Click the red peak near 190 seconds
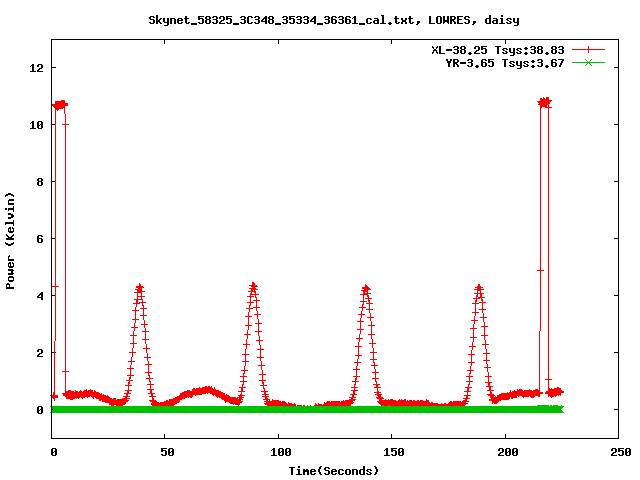Viewport: 640px width, 480px height. coord(479,289)
